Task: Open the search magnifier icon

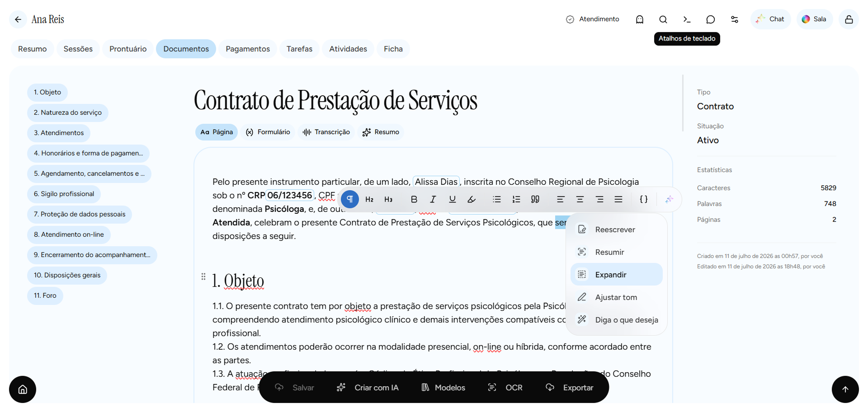Action: tap(663, 19)
